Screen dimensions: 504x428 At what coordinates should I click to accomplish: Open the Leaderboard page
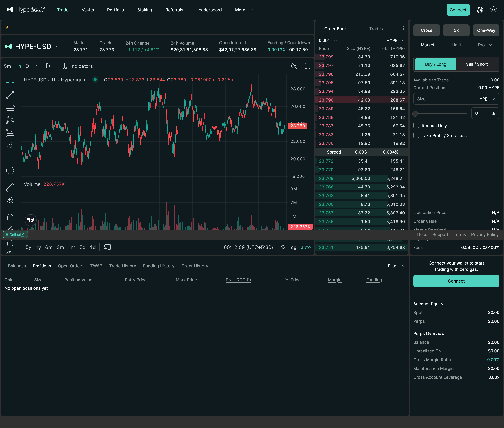(209, 10)
